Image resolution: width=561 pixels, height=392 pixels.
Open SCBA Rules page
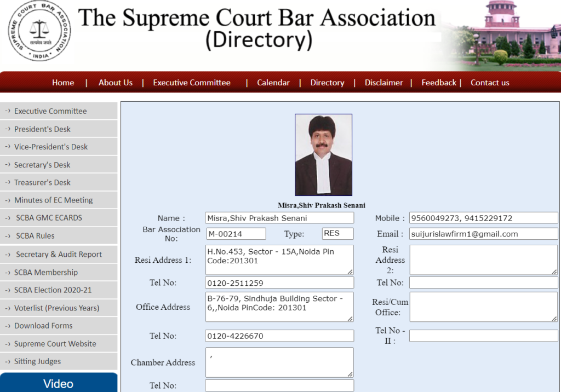click(59, 236)
